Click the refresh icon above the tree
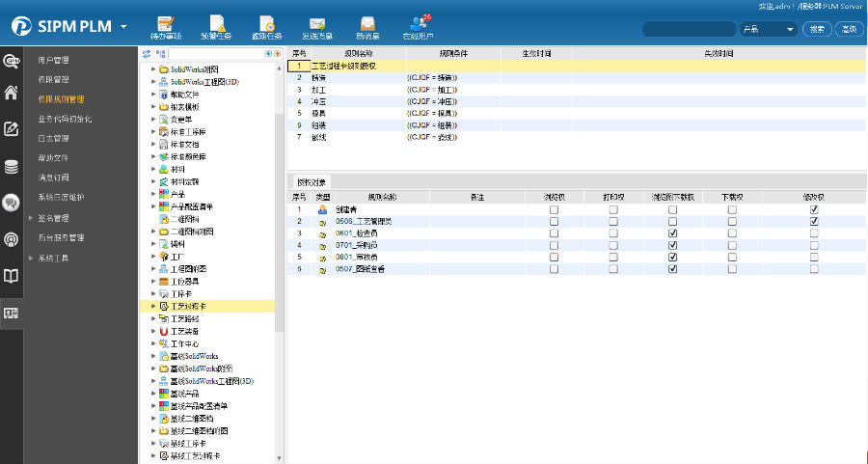This screenshot has width=868, height=464. click(x=147, y=54)
